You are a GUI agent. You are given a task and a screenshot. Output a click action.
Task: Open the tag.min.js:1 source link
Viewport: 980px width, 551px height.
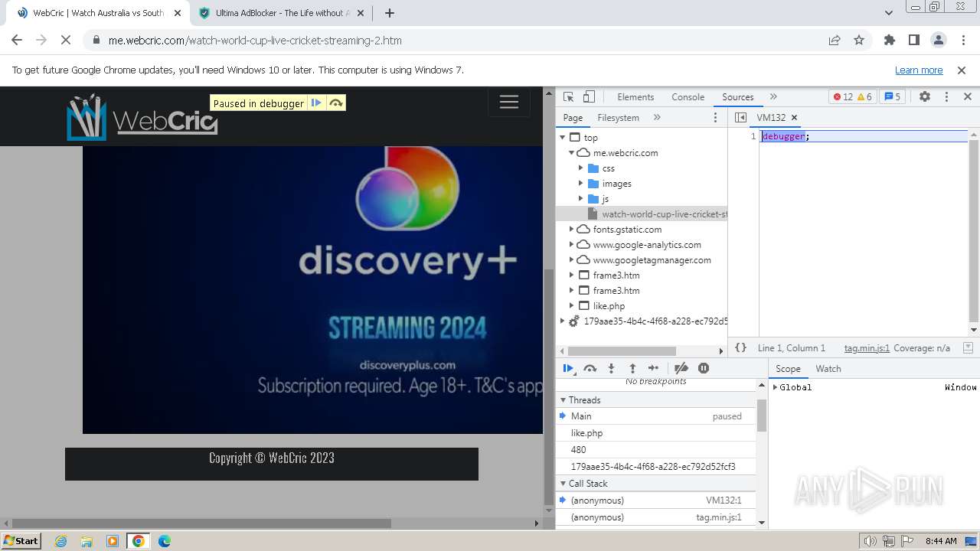(867, 348)
